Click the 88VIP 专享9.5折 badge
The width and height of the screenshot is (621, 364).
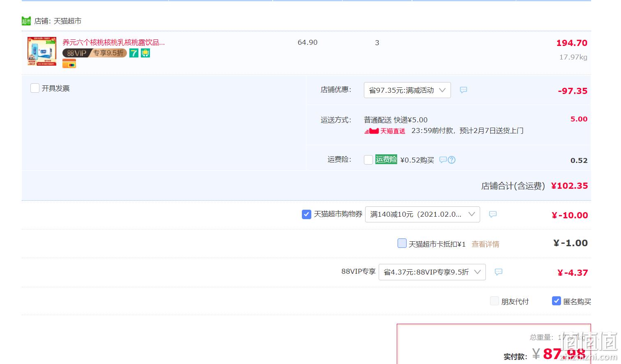click(x=94, y=53)
